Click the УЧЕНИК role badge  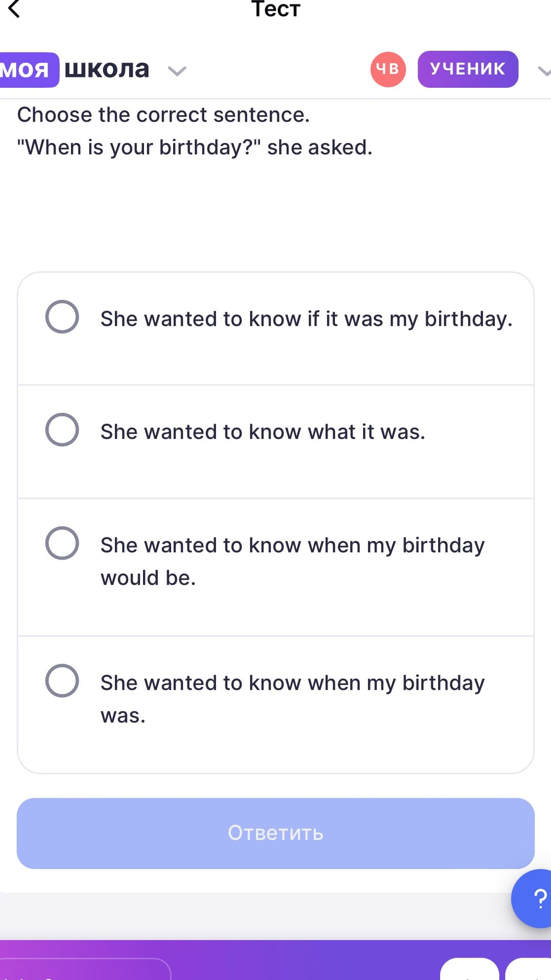click(468, 69)
